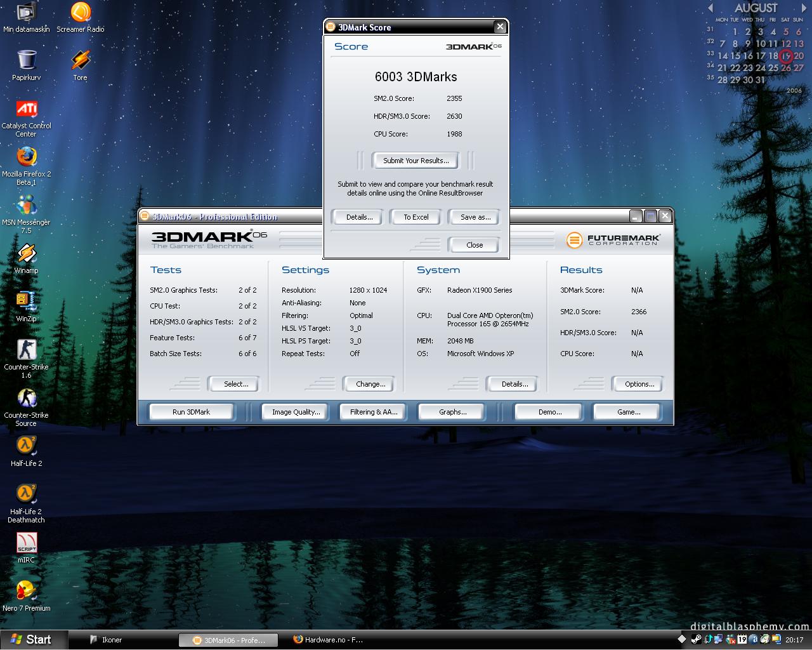This screenshot has height=650, width=812.
Task: Select circled date 19 in August calendar
Action: point(786,56)
